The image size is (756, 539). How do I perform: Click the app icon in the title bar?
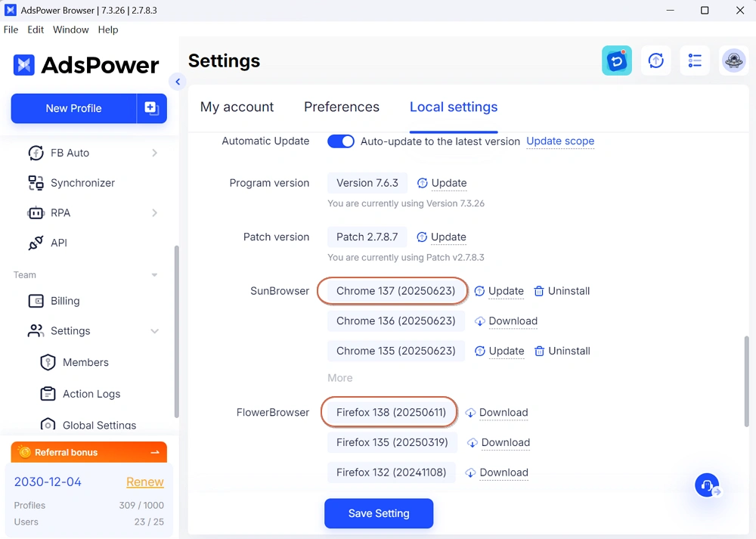click(10, 10)
